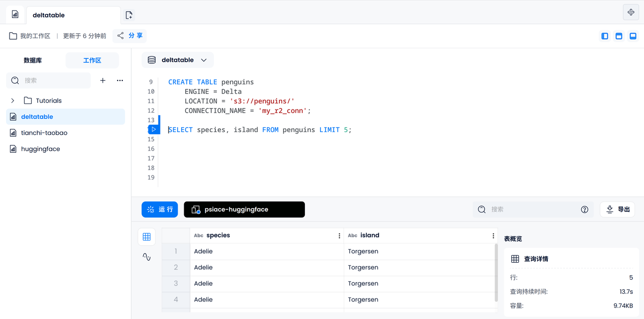Click the query duration value 13.7s
Viewport: 644px width, 319px height.
coord(626,291)
